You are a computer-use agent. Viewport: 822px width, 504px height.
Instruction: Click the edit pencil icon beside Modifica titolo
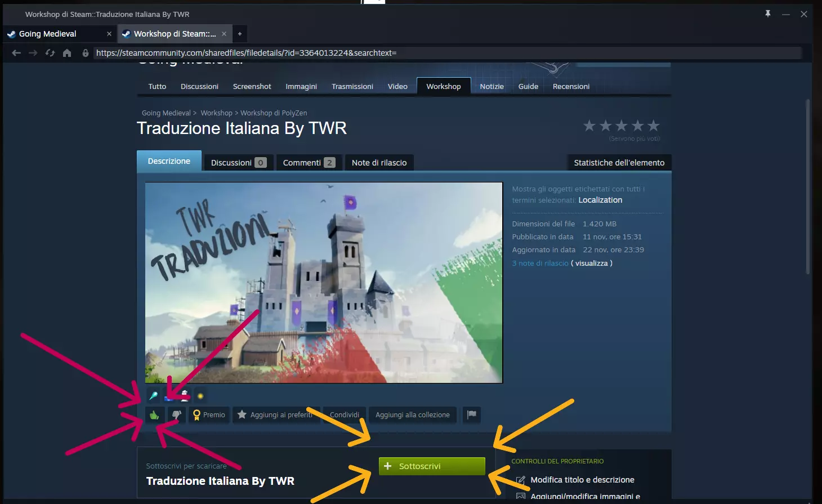coord(521,480)
